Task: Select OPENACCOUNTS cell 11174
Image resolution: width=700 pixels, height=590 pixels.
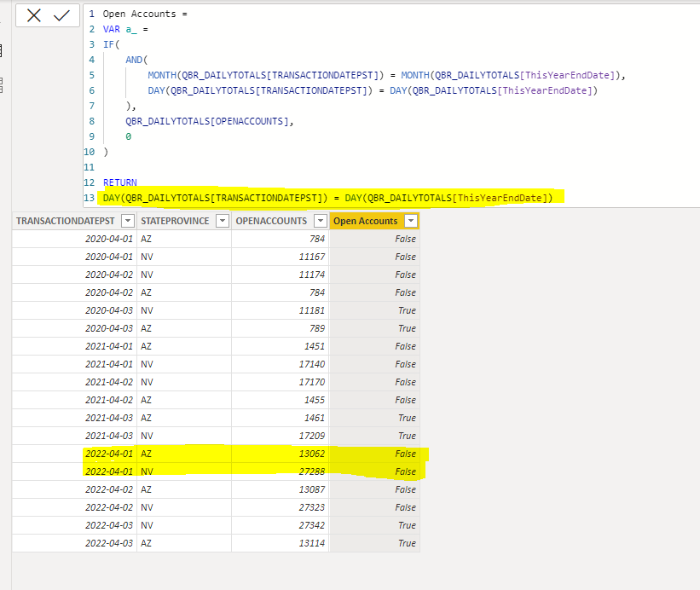Action: 281,275
